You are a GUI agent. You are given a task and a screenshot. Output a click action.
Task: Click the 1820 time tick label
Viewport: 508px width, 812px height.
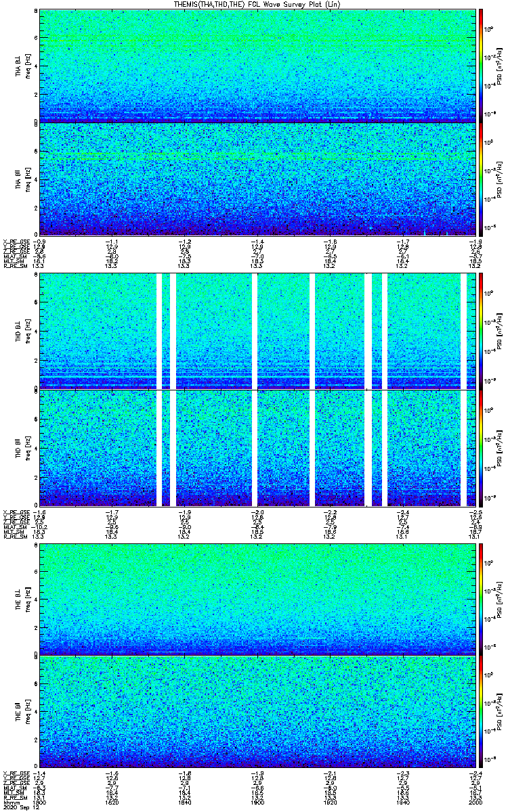tap(112, 803)
